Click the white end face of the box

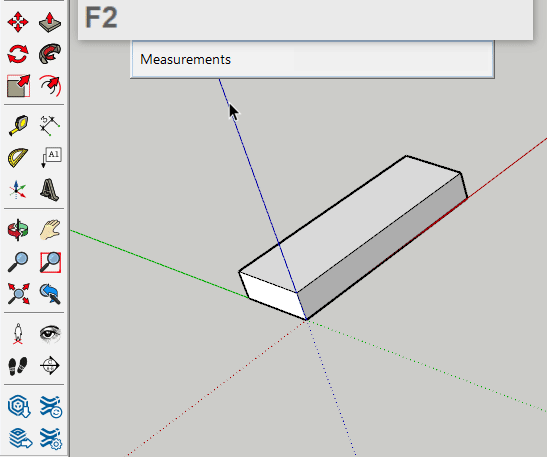[273, 295]
